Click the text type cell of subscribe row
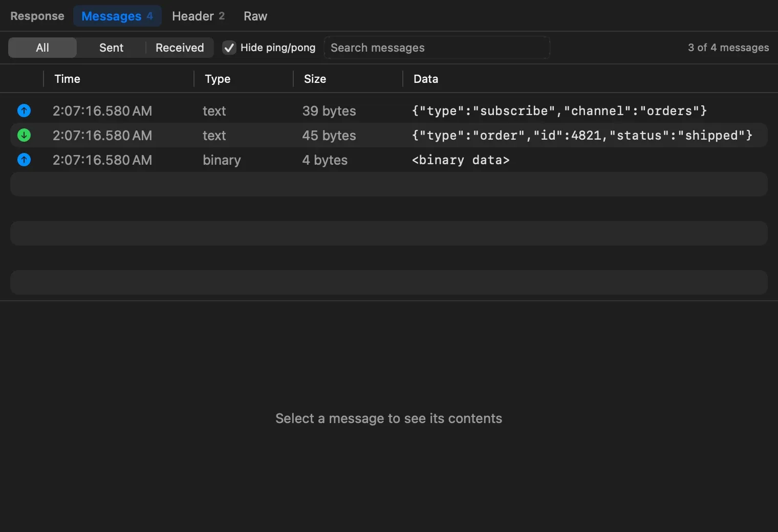Image resolution: width=778 pixels, height=532 pixels. pos(214,110)
